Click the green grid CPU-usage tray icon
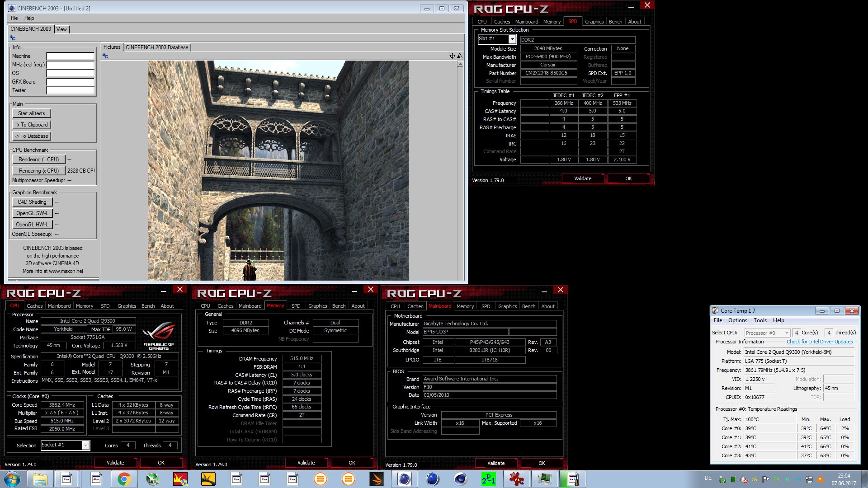Screen dimensions: 868x488 coord(733,479)
